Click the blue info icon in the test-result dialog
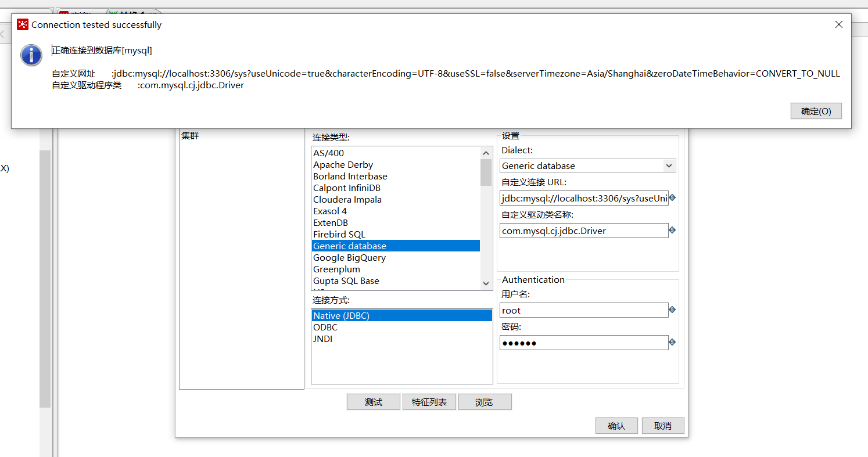 pyautogui.click(x=31, y=55)
